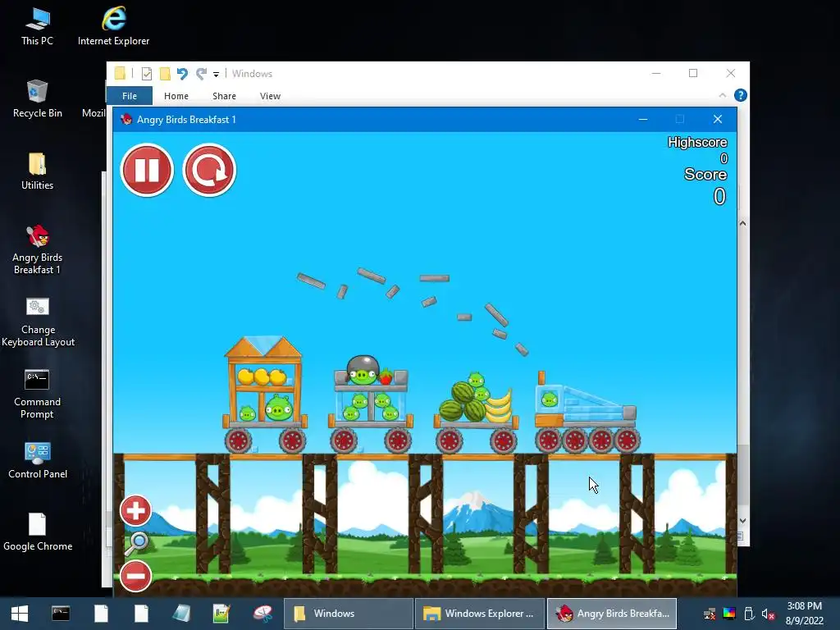Click the magnifying glass zoom icon

coord(137,543)
